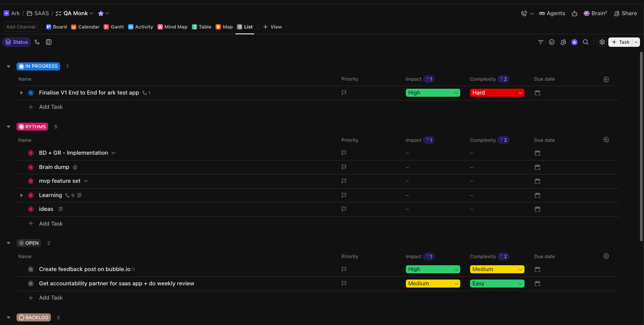Open QA Monk list dropdown

91,13
